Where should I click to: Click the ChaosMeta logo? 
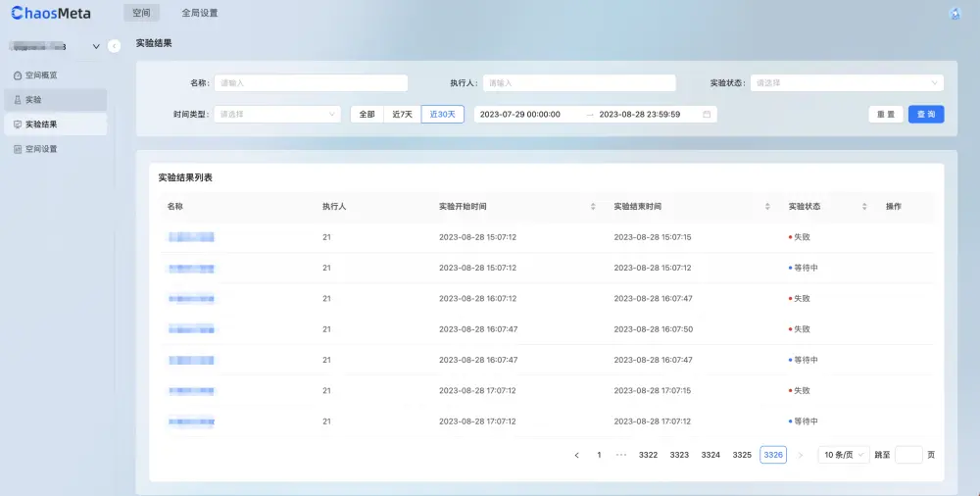click(51, 14)
